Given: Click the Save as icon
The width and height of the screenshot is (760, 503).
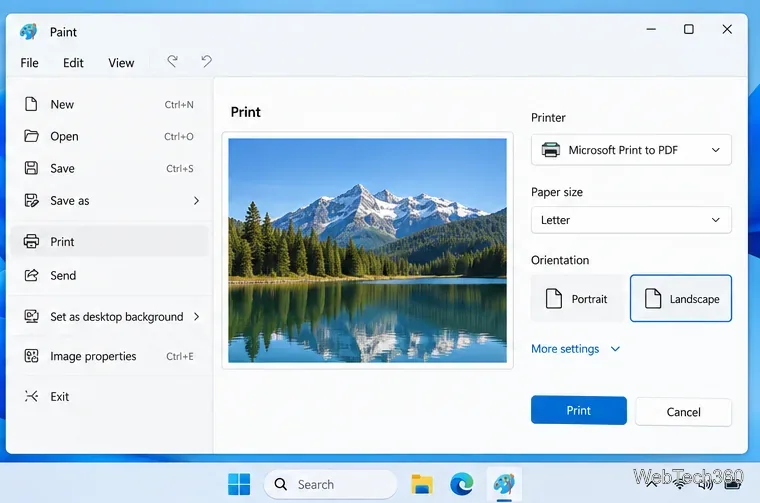Looking at the screenshot, I should tap(32, 200).
